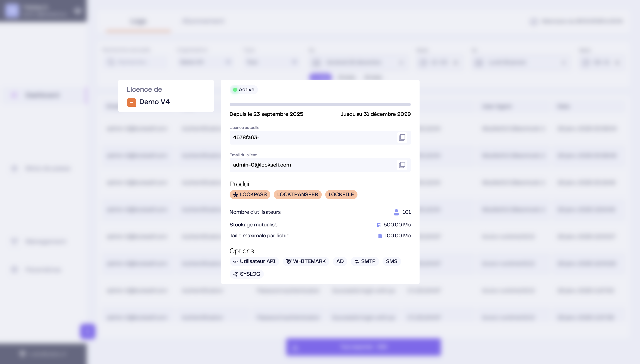Click the 500.00 Mo storage value
Image resolution: width=640 pixels, height=364 pixels.
[x=397, y=225]
